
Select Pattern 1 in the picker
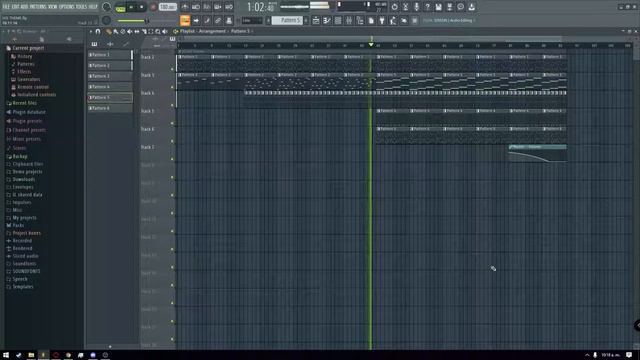(x=110, y=54)
